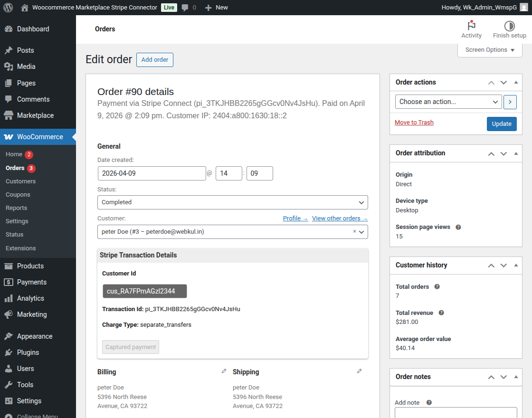Viewport: 532px width, 418px height.
Task: Click Total revenue help tooltip icon
Action: pos(441,313)
